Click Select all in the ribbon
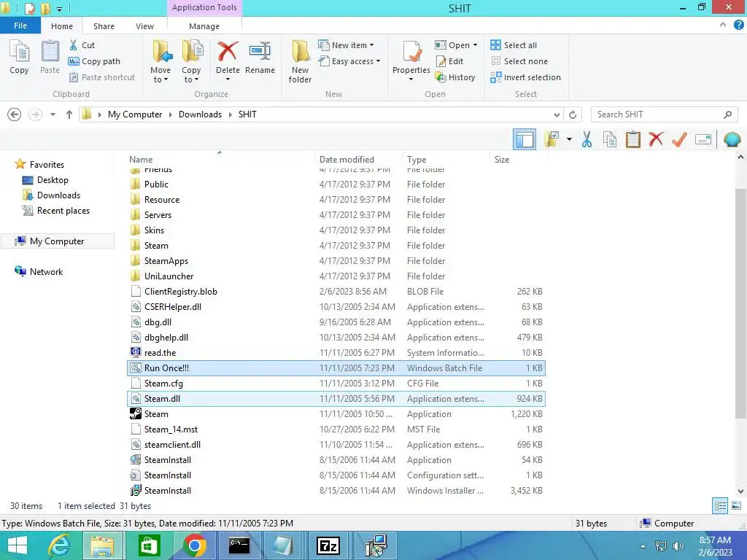The width and height of the screenshot is (747, 560). point(514,45)
